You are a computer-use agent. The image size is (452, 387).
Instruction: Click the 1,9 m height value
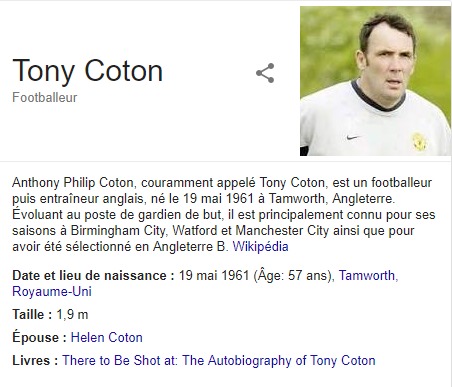[72, 315]
